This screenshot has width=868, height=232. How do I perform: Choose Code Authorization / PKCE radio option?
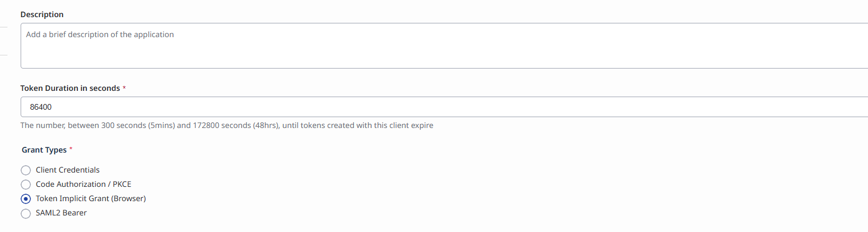(25, 185)
